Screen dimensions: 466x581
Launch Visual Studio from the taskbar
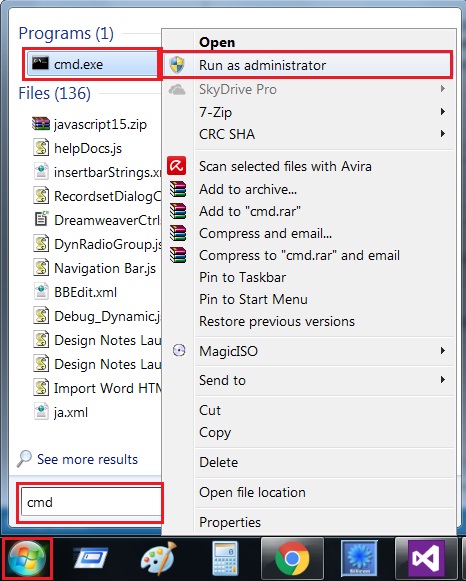(426, 558)
